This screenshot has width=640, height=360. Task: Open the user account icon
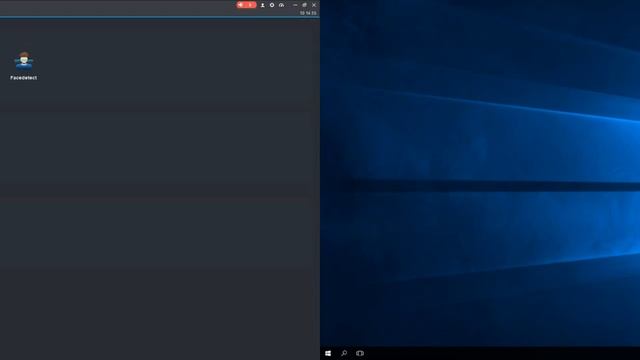[x=262, y=5]
